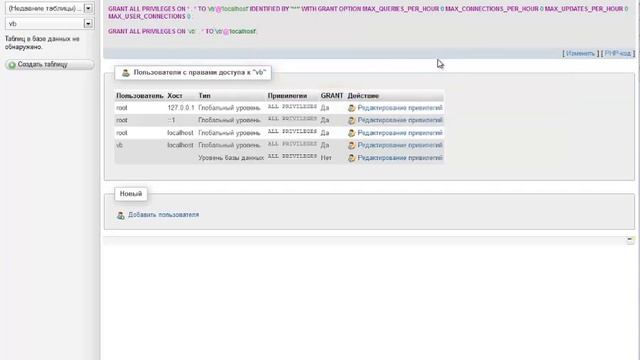Click the Действие column header

coord(363,96)
